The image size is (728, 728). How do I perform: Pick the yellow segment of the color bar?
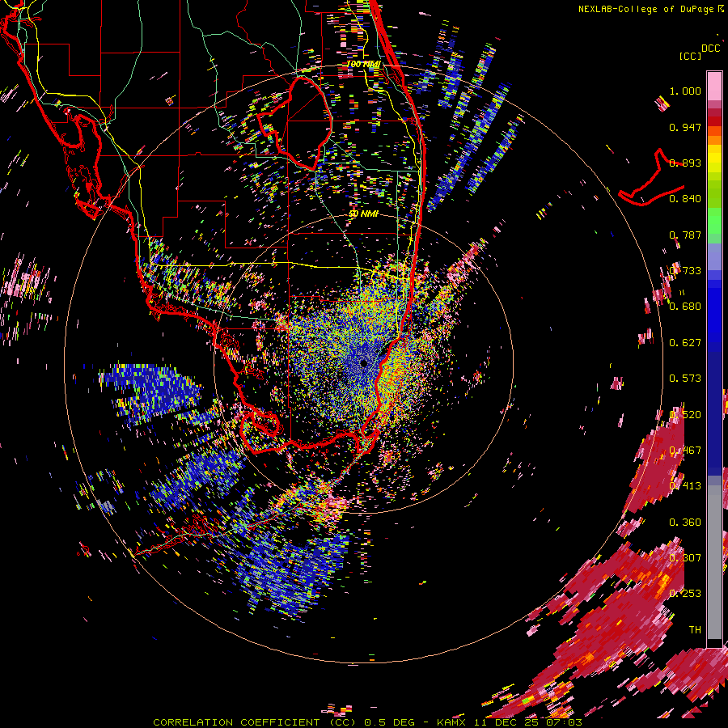tap(714, 159)
